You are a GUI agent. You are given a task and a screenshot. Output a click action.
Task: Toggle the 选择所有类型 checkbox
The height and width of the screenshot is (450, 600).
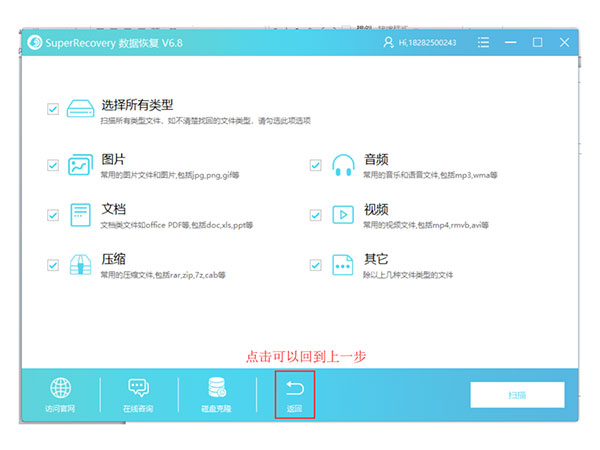click(53, 109)
